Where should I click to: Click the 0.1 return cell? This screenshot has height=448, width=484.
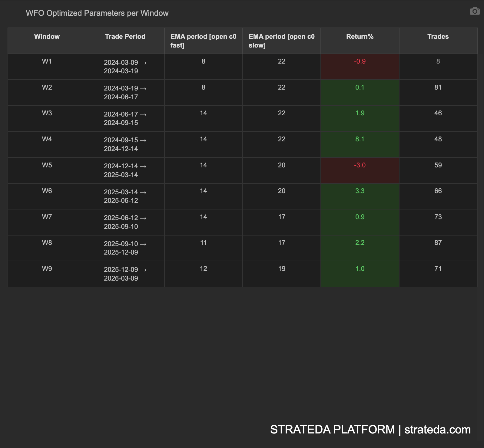pos(360,93)
